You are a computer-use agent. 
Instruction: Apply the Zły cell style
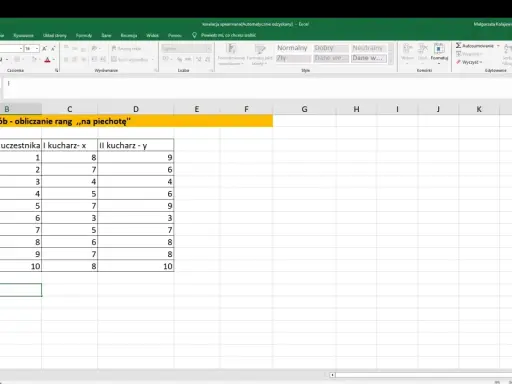pos(293,58)
